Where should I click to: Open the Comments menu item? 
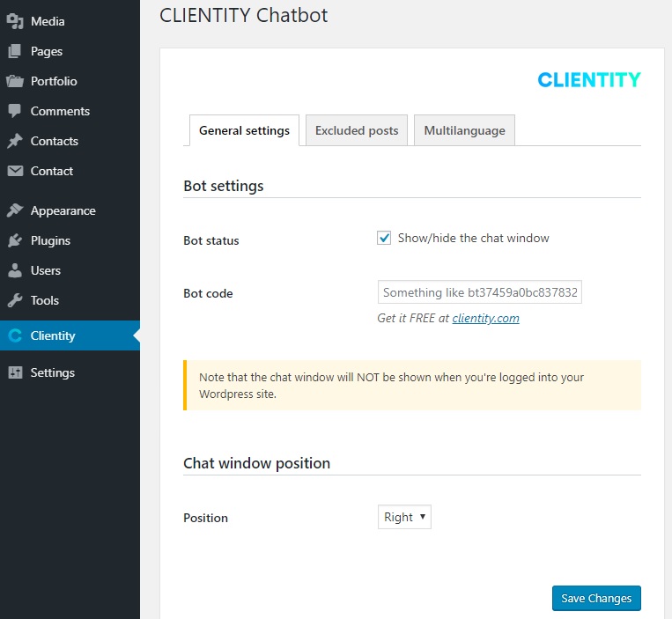pos(70,111)
